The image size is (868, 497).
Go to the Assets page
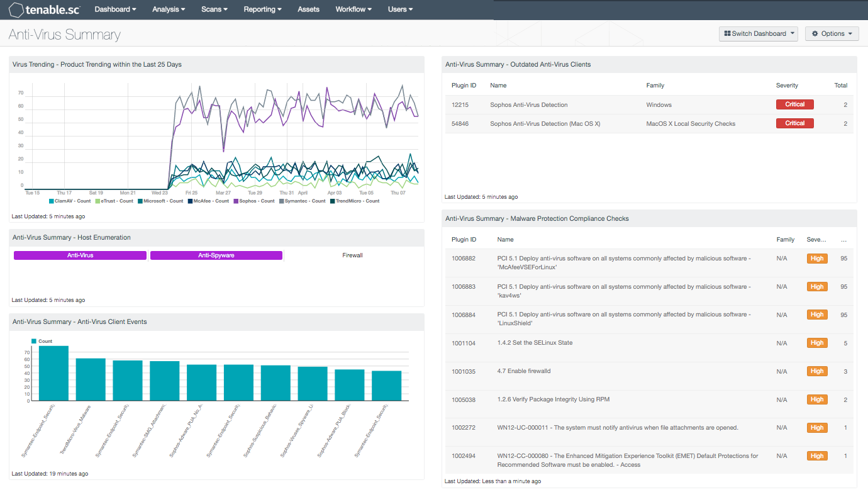pos(308,9)
